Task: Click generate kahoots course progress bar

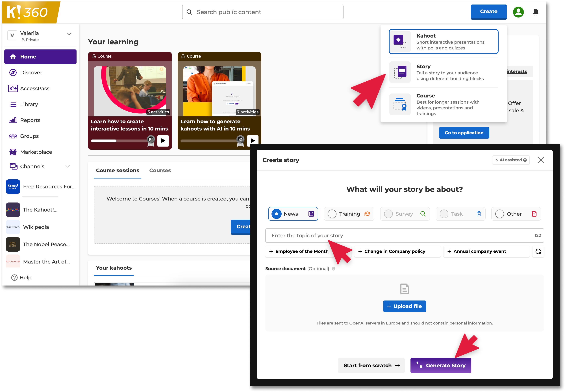Action: [x=209, y=141]
